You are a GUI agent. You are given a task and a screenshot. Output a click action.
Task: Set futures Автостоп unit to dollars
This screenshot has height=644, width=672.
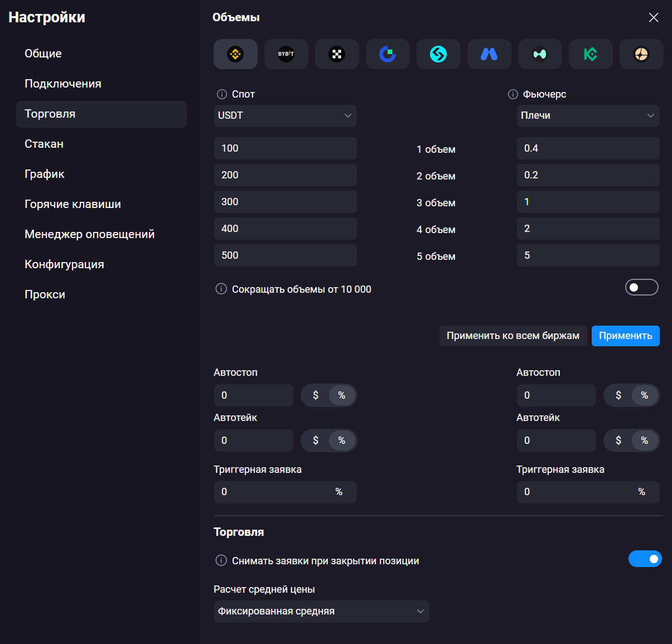(x=618, y=395)
